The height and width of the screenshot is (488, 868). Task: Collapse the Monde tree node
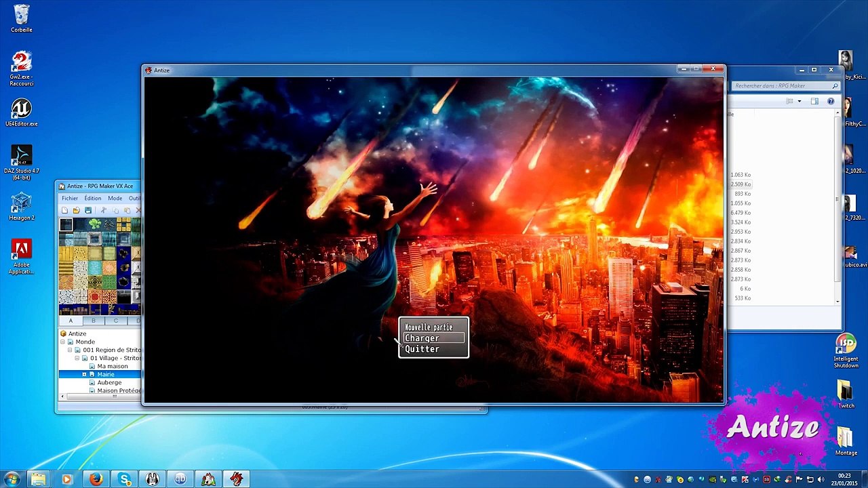pos(63,342)
